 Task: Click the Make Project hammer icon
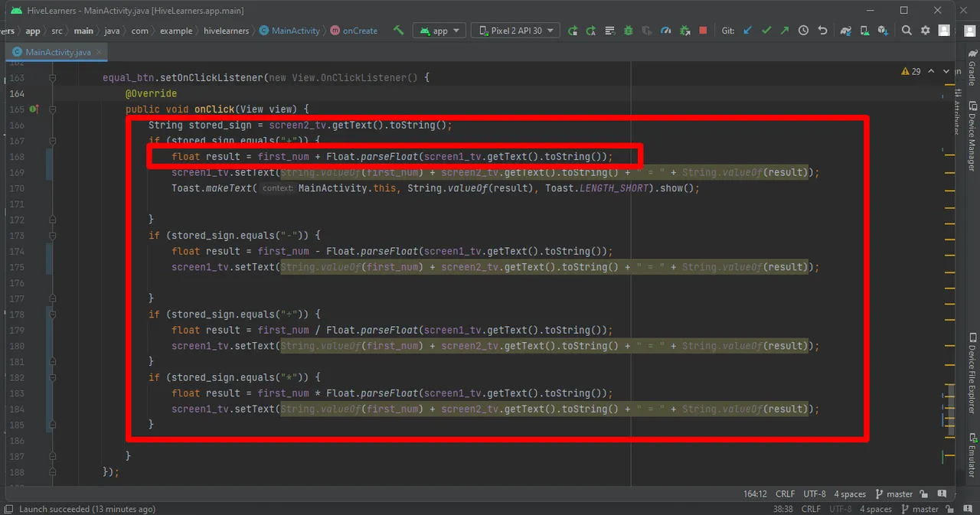click(x=398, y=31)
